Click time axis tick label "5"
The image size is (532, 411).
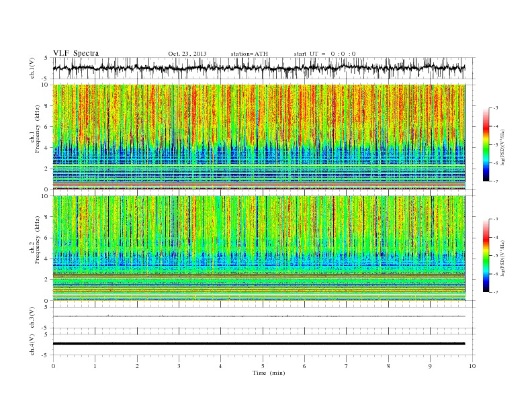point(263,366)
